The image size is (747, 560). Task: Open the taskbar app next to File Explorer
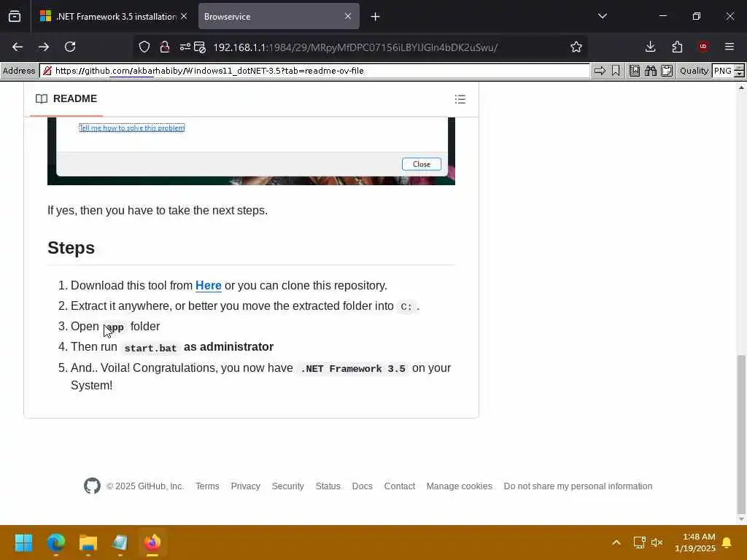120,542
